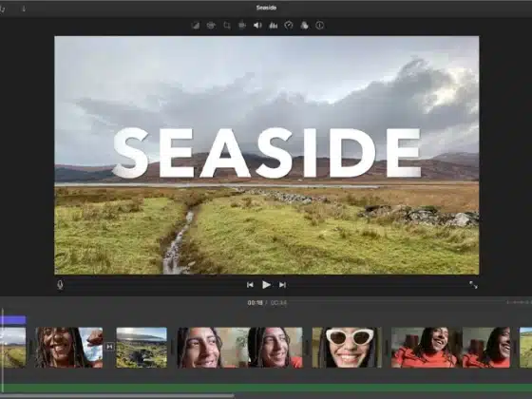
Task: Select the Cropping tool
Action: [x=227, y=26]
